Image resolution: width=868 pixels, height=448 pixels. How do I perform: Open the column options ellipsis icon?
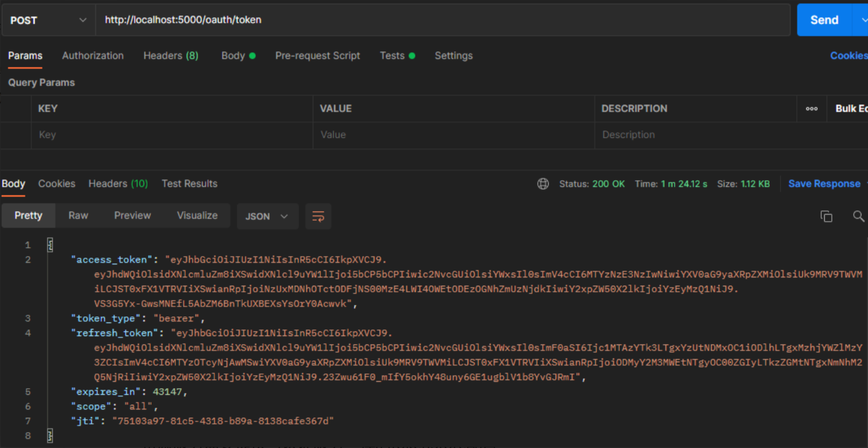click(x=812, y=108)
